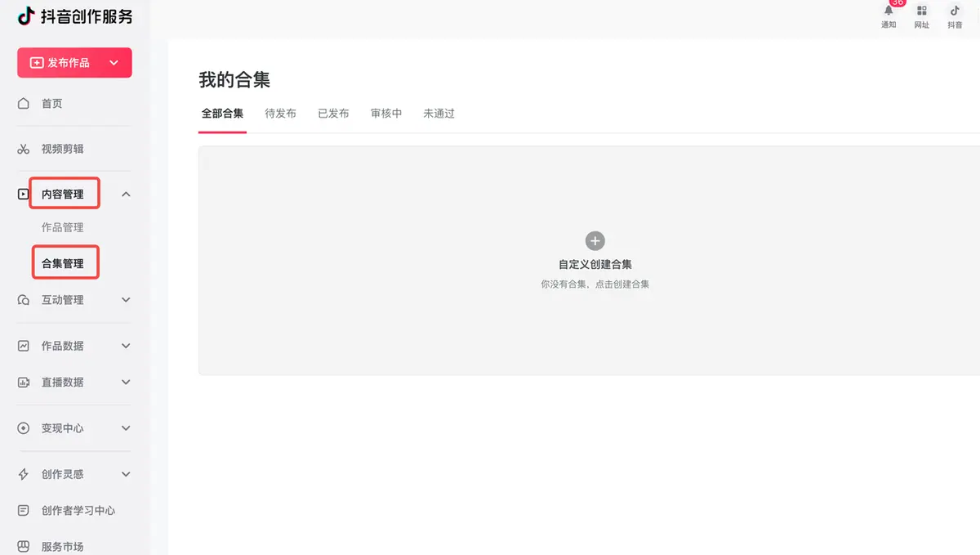
Task: Click the chart icon beside 作品数据
Action: 24,346
